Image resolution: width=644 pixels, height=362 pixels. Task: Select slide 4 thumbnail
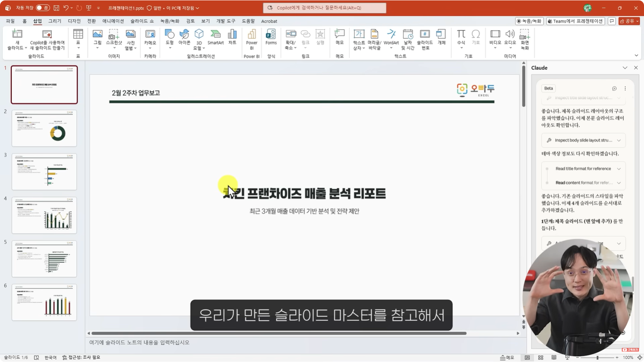point(44,215)
